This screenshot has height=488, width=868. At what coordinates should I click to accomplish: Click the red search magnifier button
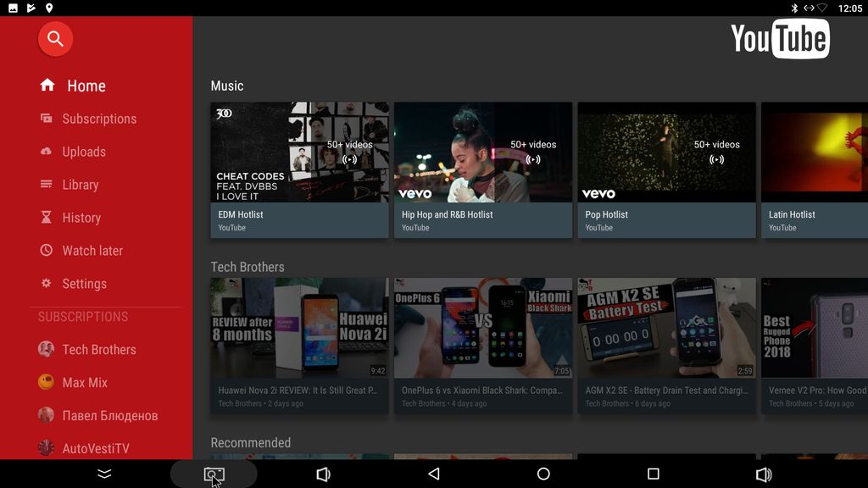[55, 38]
